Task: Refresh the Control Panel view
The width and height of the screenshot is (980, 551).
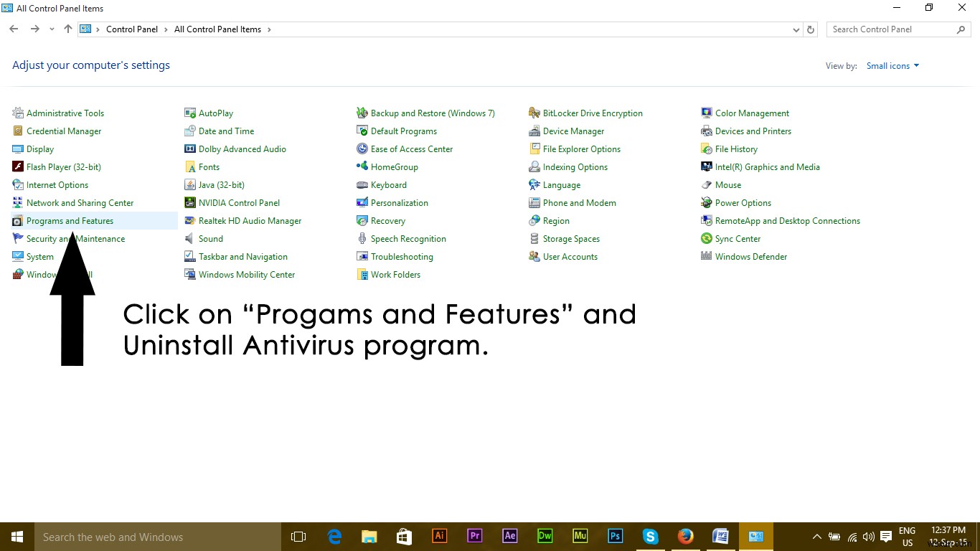Action: click(x=811, y=29)
